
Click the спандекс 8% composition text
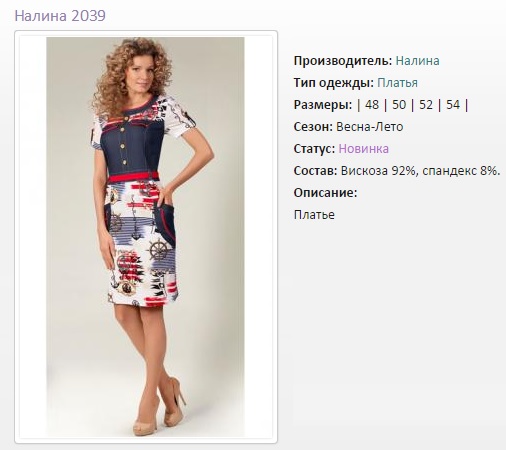pos(461,171)
